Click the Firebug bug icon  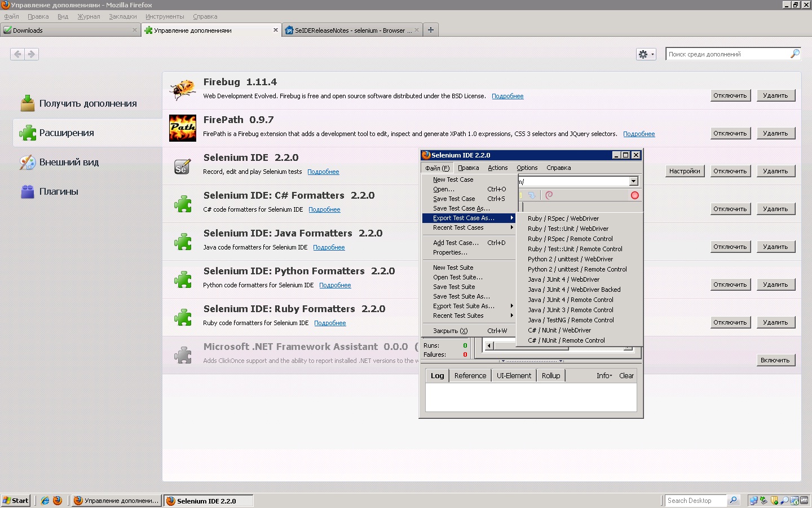tap(183, 90)
